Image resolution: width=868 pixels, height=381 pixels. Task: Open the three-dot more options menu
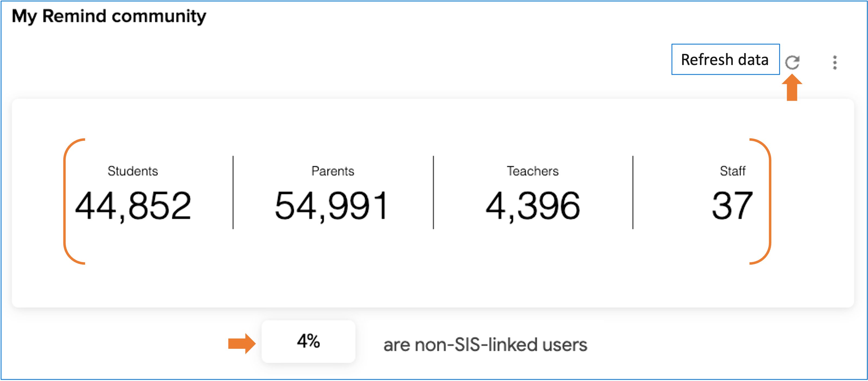[835, 63]
